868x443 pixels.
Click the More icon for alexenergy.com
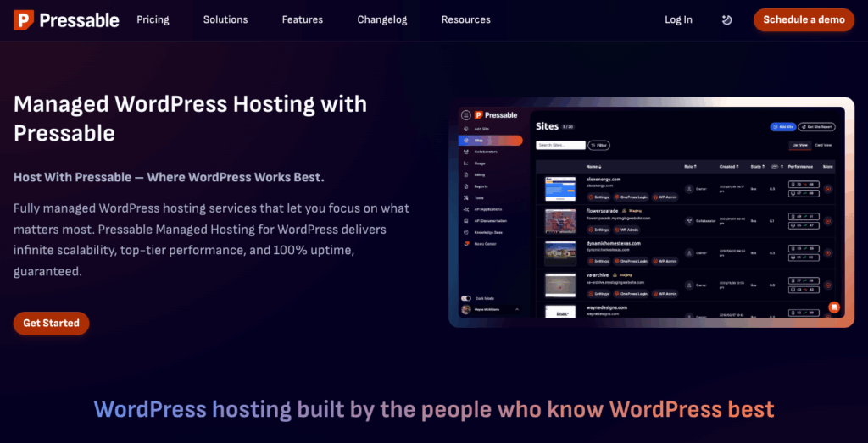click(827, 188)
